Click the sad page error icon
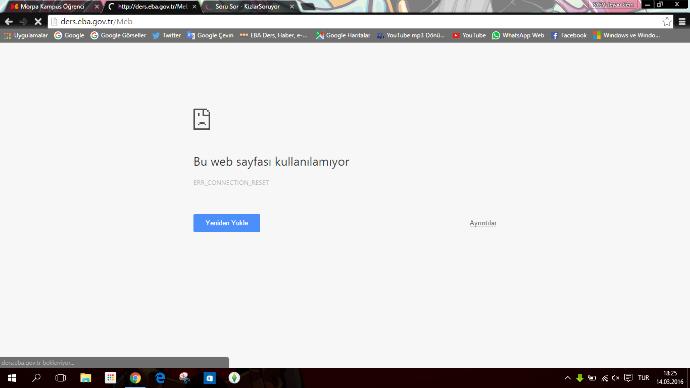This screenshot has height=388, width=690. point(202,119)
